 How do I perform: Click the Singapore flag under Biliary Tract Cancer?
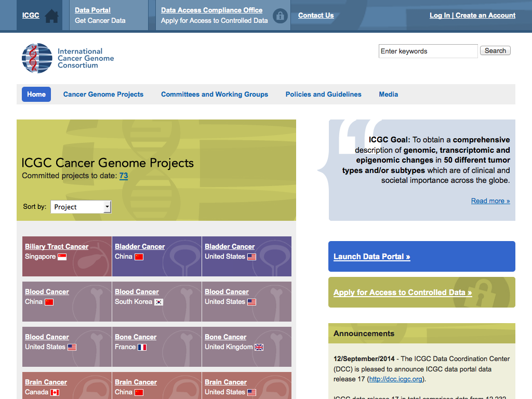tap(62, 257)
